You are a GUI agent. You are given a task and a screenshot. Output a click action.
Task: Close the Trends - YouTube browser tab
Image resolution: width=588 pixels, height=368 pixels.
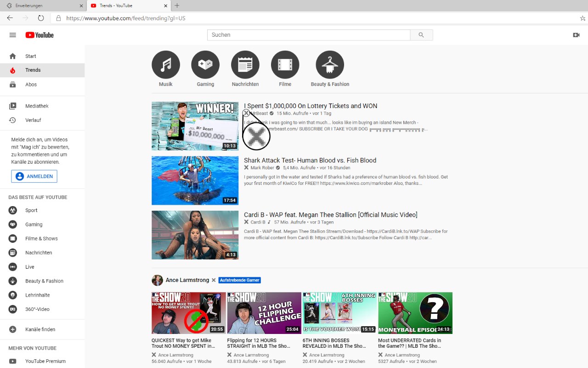[x=165, y=6]
